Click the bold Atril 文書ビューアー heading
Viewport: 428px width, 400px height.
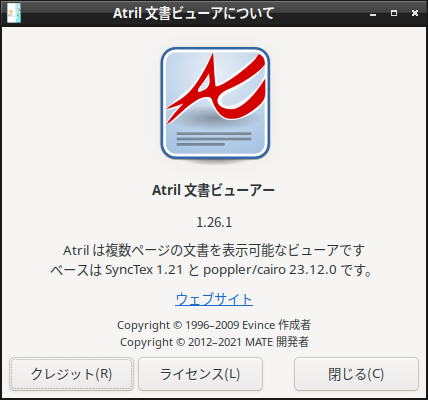click(x=213, y=190)
